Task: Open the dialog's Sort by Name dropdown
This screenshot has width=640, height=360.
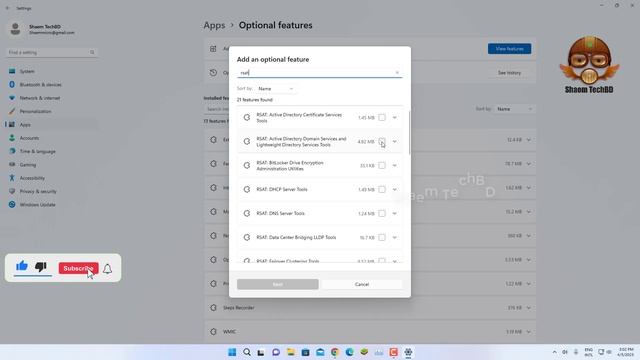Action: pyautogui.click(x=276, y=89)
